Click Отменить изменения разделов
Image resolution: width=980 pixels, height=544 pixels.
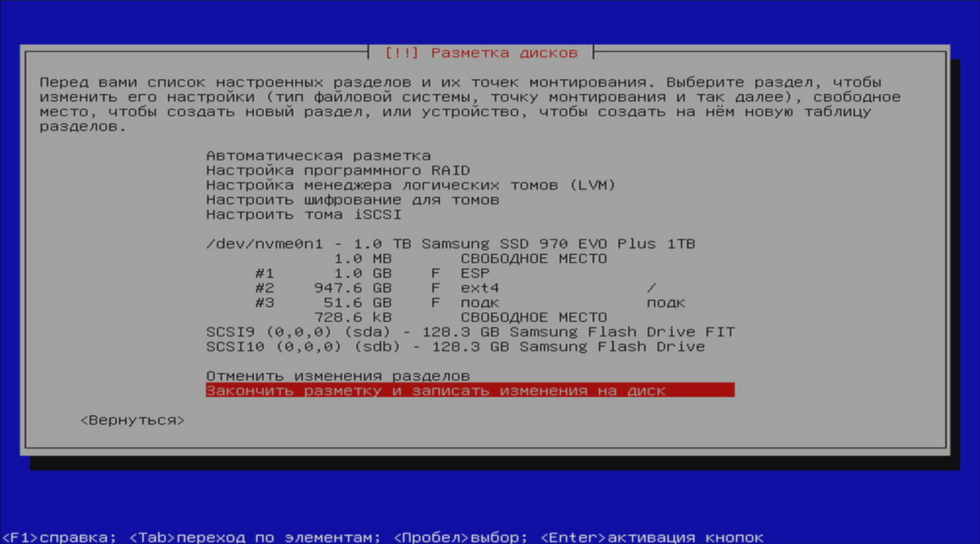[x=338, y=376]
